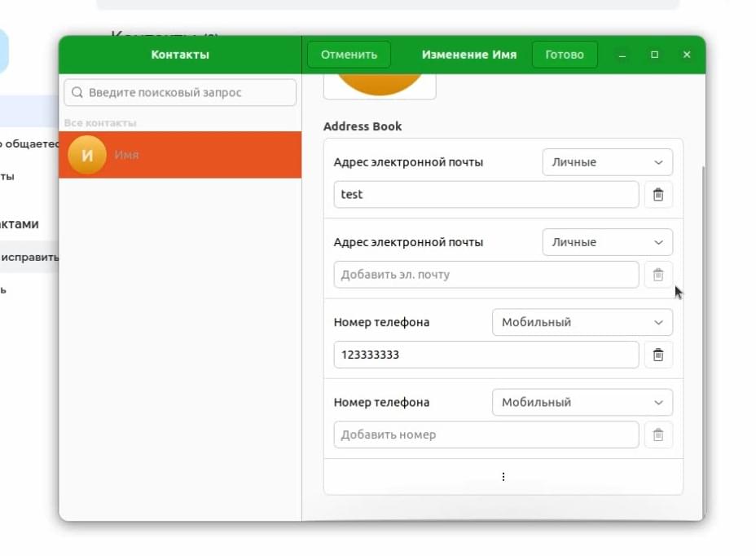Open 'Мобильный' dropdown for number 123333333
This screenshot has height=556, width=756.
coord(582,322)
